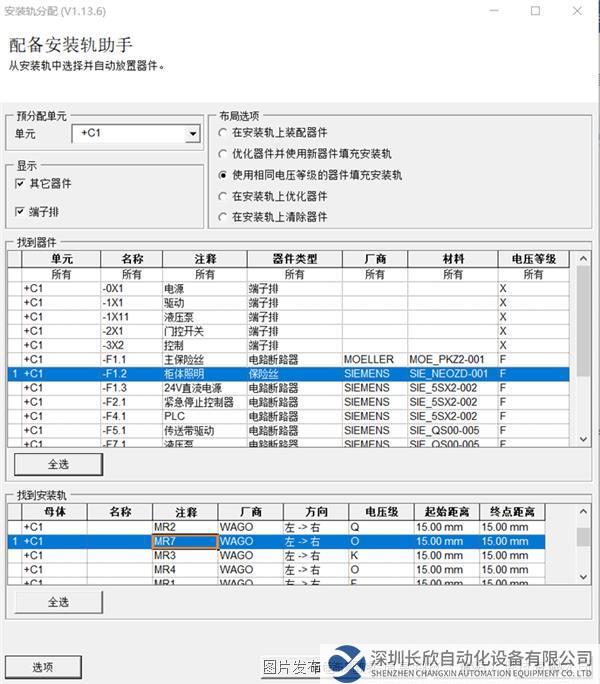
Task: Select the -F2.1 紧急停止控制器 row
Action: 200,402
